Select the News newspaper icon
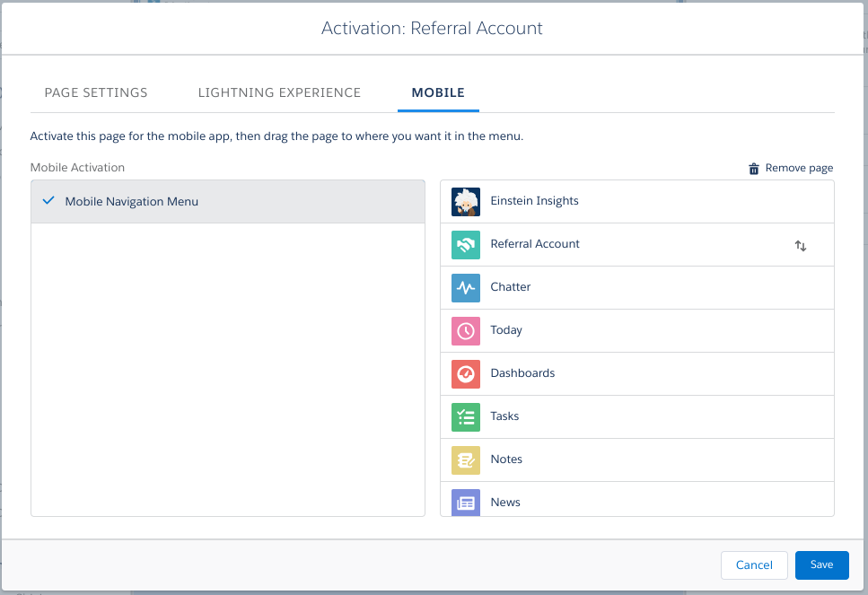This screenshot has height=595, width=868. click(465, 502)
